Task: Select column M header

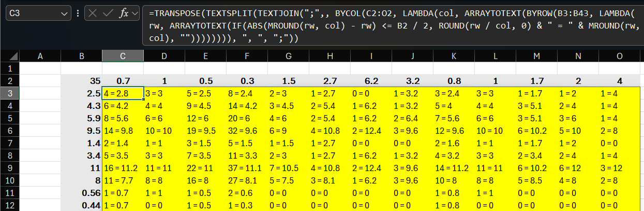Action: 536,55
